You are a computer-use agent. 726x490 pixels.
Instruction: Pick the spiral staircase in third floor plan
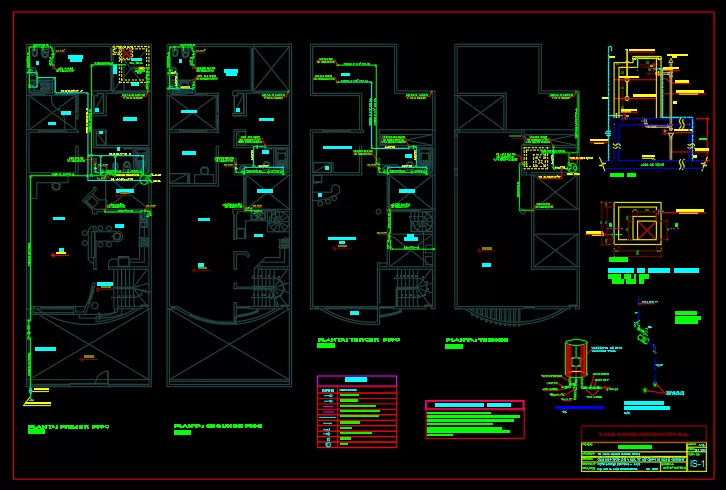(x=421, y=221)
